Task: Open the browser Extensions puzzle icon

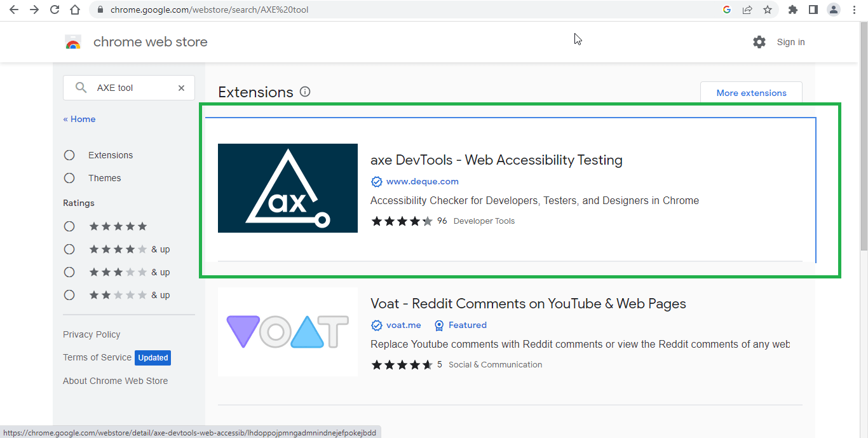Action: [x=792, y=10]
